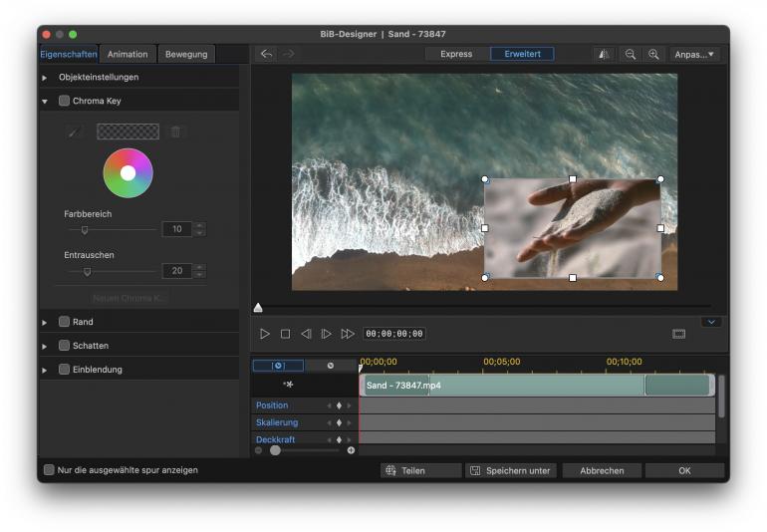
Task: Increment the Entrauschen value stepper
Action: pyautogui.click(x=199, y=267)
